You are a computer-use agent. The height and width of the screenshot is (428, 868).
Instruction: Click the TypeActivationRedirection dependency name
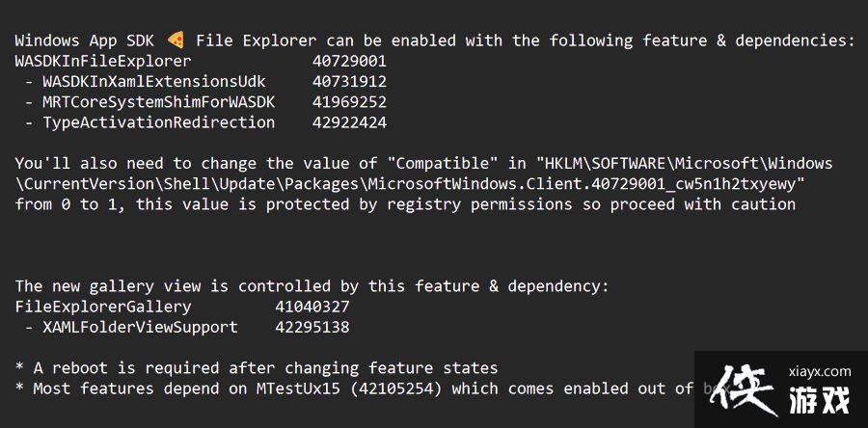pyautogui.click(x=158, y=122)
